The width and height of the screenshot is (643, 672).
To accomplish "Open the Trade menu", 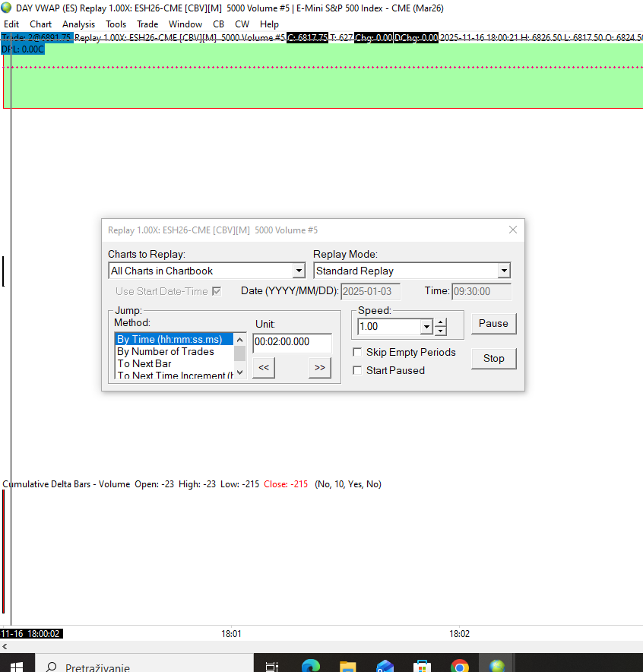I will pyautogui.click(x=147, y=24).
